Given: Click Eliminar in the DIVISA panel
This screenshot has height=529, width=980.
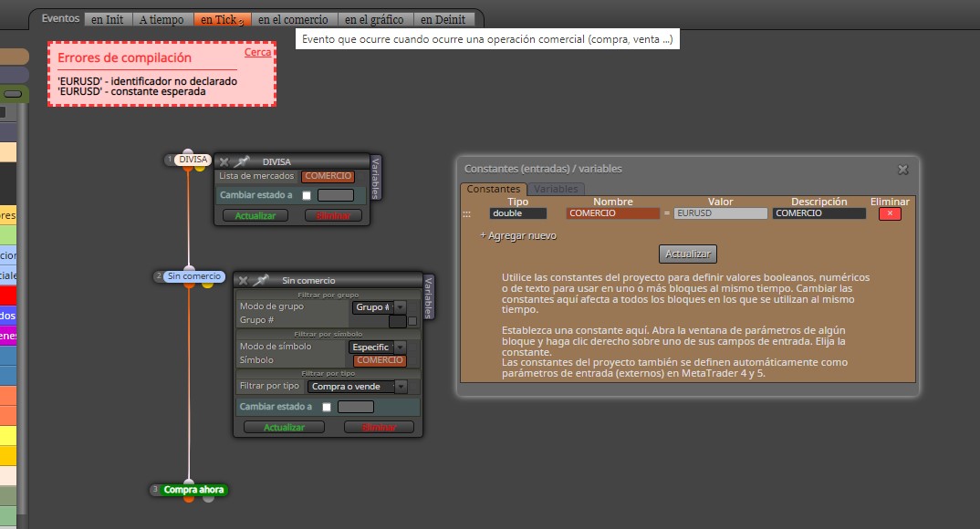Looking at the screenshot, I should pos(334,215).
